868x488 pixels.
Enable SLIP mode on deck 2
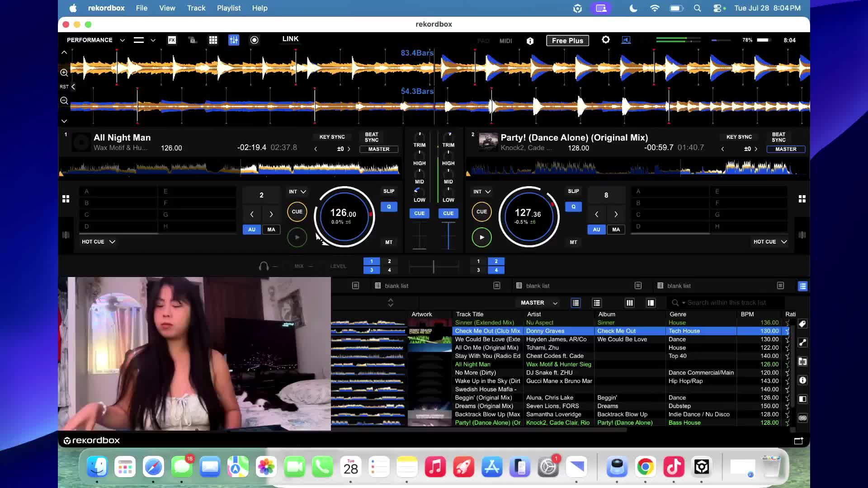[x=573, y=191]
